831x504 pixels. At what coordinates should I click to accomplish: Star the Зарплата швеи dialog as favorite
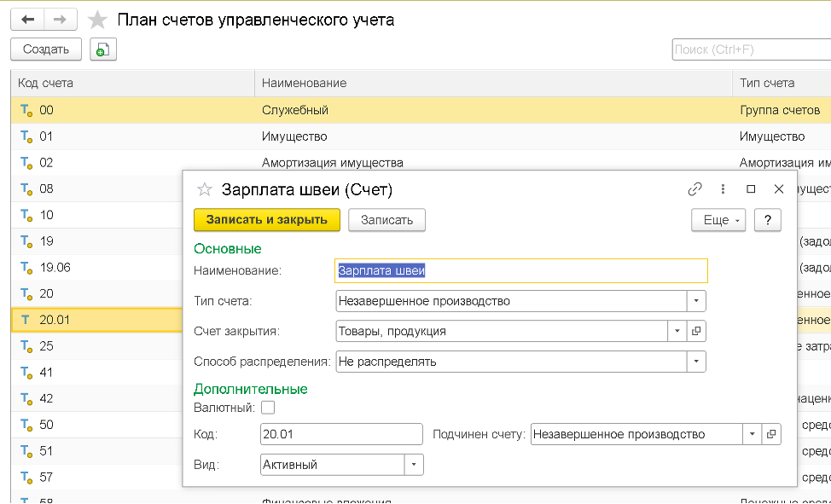[204, 189]
